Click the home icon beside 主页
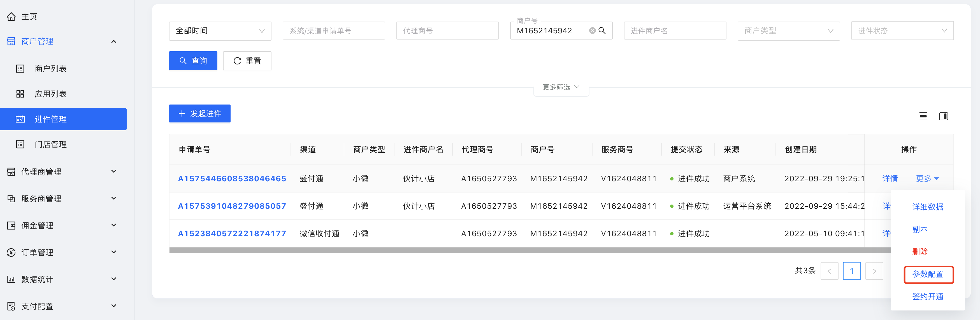 [x=11, y=16]
